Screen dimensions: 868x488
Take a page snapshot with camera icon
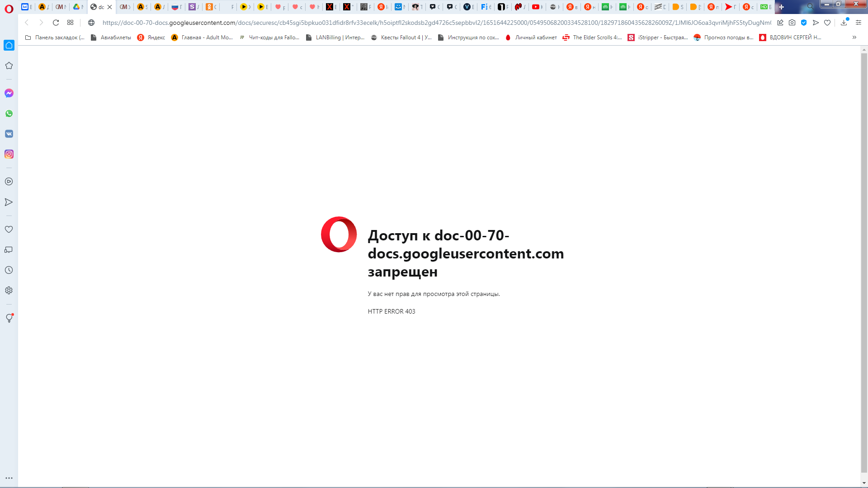pos(792,23)
